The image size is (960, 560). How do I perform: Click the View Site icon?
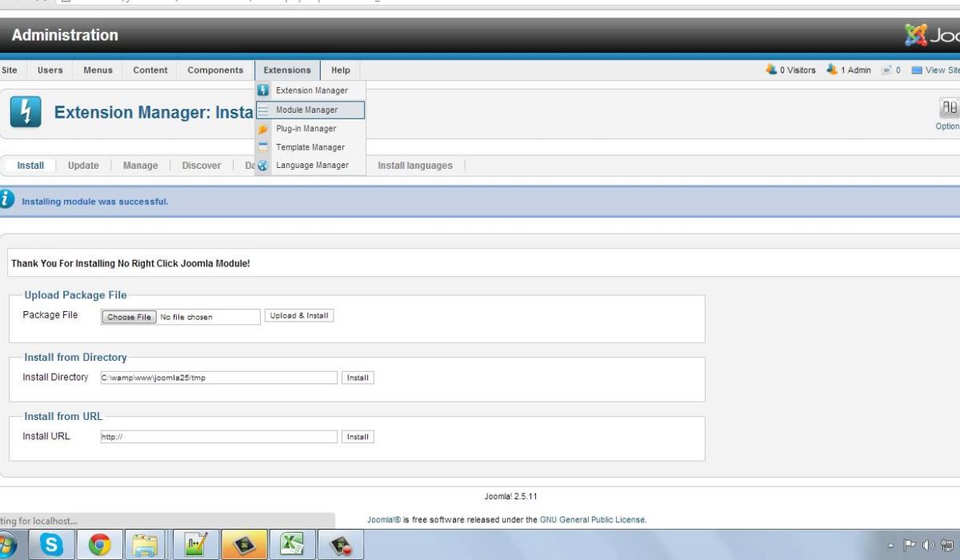click(x=917, y=70)
